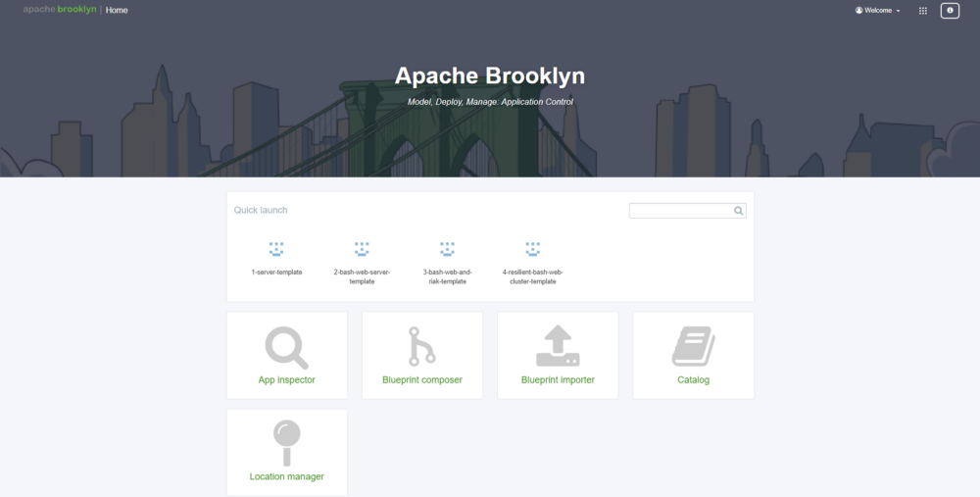This screenshot has height=497, width=980.
Task: Click the 2-bash-web-server-template label
Action: coord(362,277)
